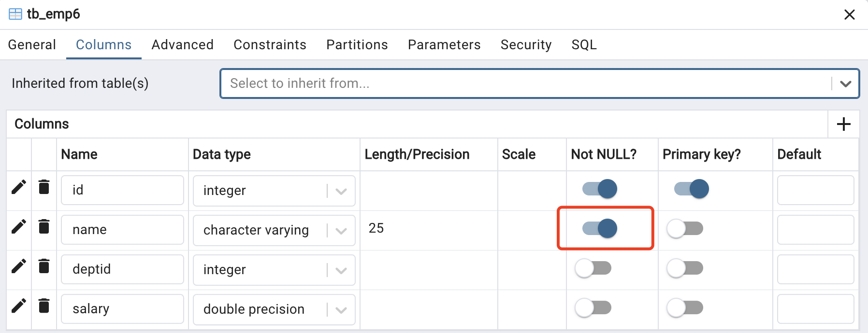This screenshot has height=333, width=868.
Task: Delete the salary column row
Action: (44, 305)
